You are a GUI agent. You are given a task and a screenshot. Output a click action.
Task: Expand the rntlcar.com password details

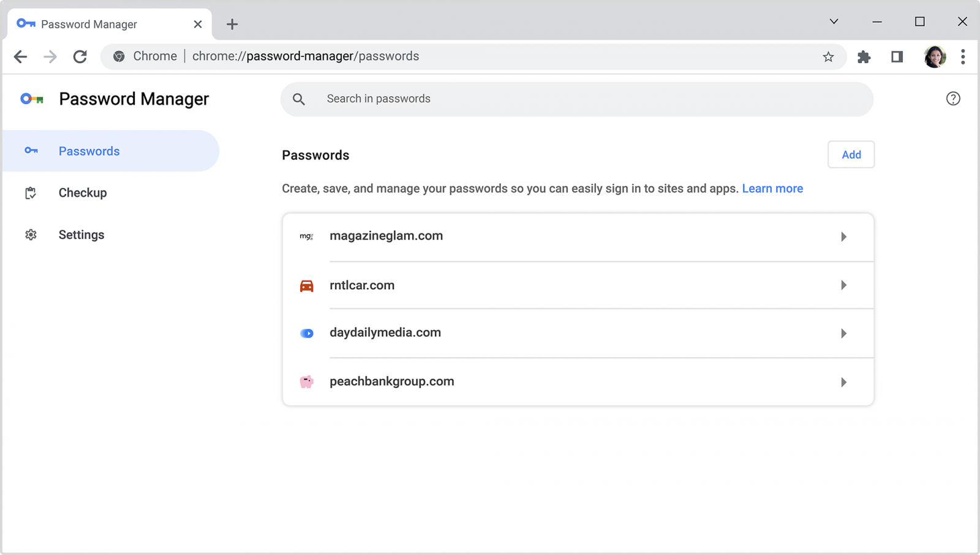coord(843,285)
